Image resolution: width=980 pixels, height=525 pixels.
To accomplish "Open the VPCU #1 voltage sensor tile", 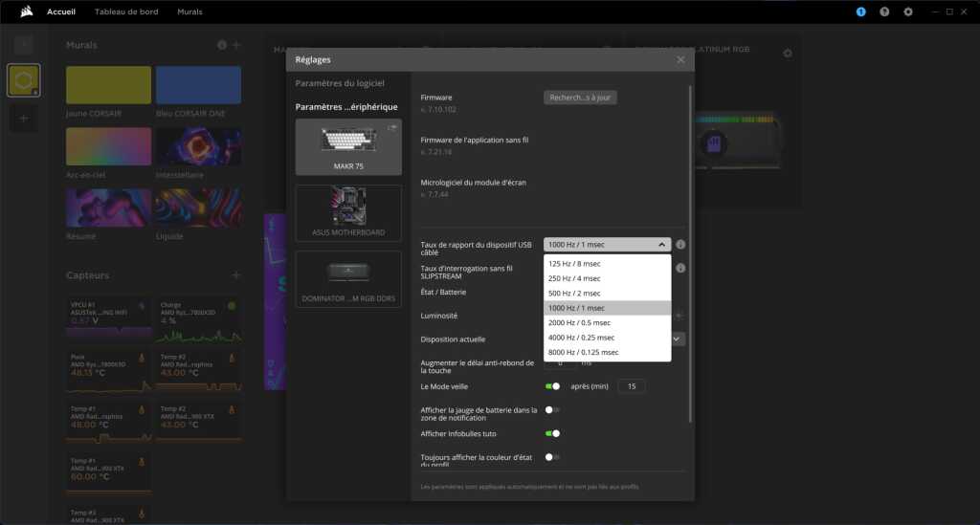I will point(109,318).
